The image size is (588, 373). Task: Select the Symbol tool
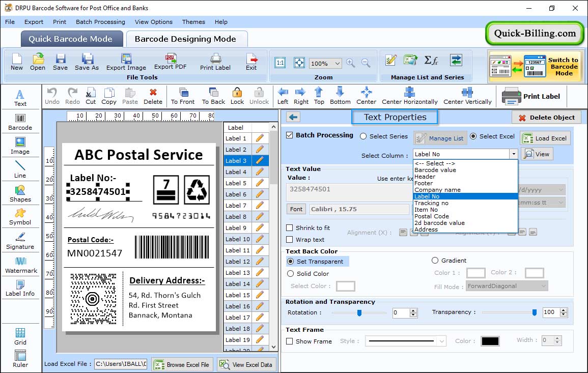click(x=20, y=217)
